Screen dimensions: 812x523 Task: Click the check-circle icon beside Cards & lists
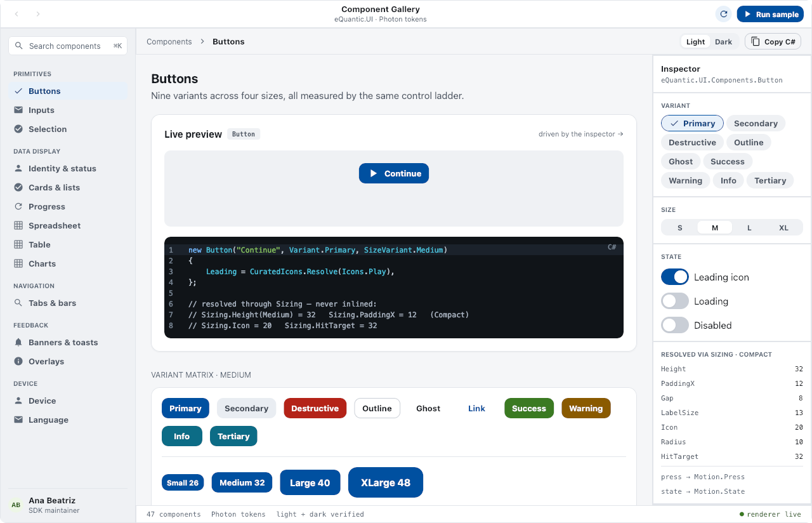[18, 187]
